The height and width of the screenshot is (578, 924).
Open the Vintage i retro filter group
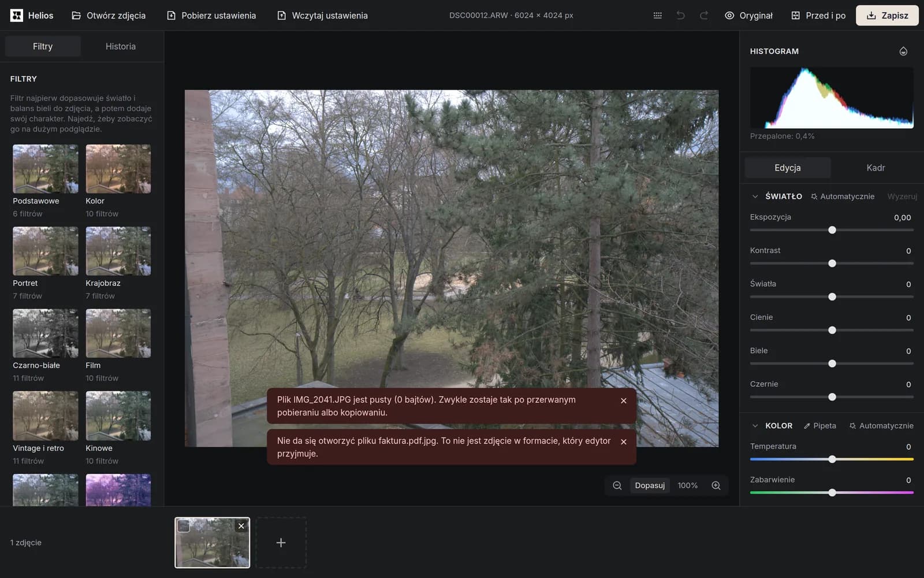click(46, 428)
